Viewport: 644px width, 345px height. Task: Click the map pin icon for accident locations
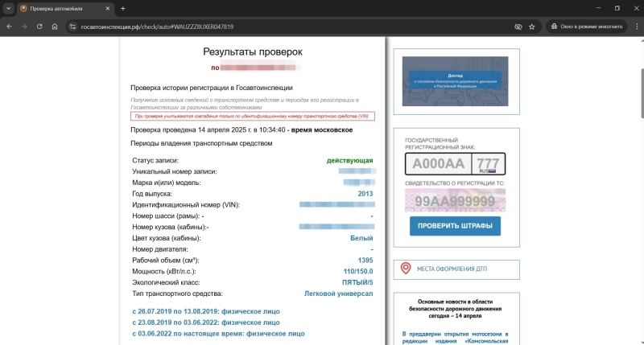[406, 268]
